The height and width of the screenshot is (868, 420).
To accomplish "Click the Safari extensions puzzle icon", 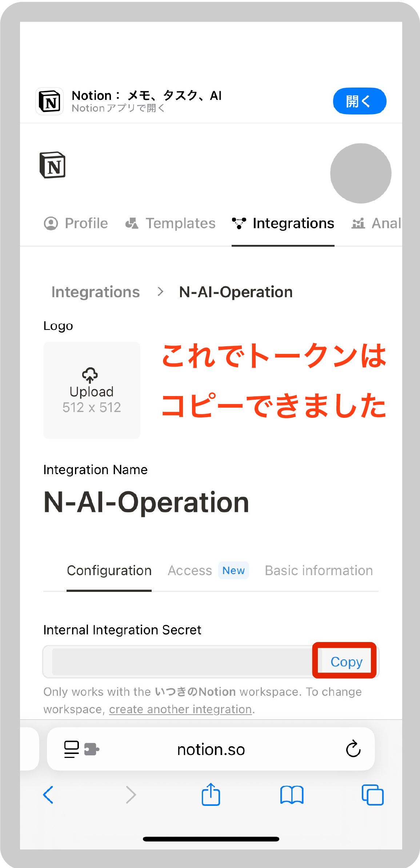I will tap(92, 749).
